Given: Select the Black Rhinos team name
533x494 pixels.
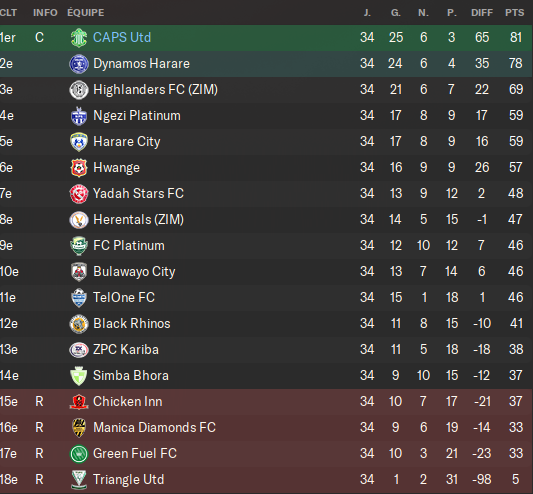Looking at the screenshot, I should point(132,323).
